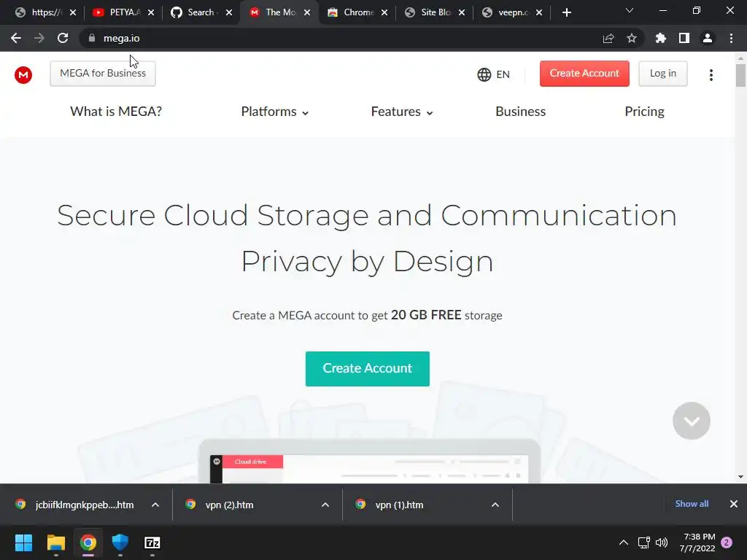Image resolution: width=747 pixels, height=560 pixels.
Task: Open options arrow for vpn (1).htm
Action: point(495,505)
